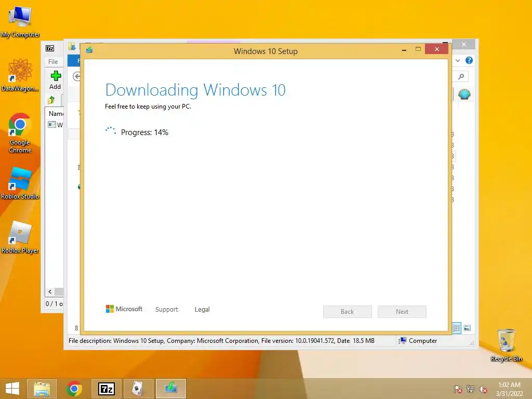Click the muted volume tray icon

click(x=483, y=389)
